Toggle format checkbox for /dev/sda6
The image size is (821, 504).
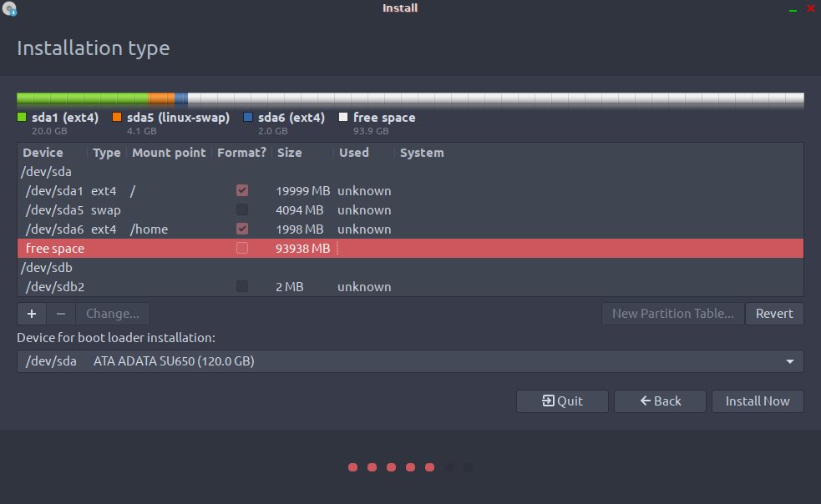242,229
